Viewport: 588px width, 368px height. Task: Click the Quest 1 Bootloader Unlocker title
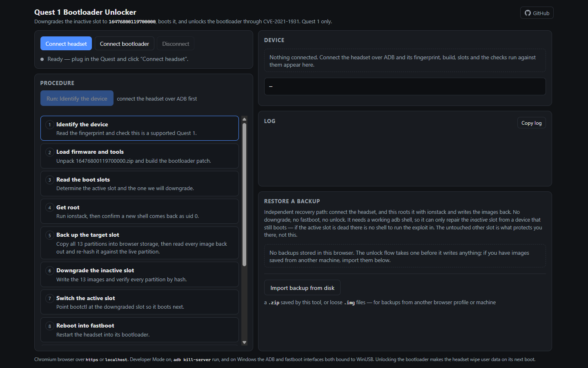pos(85,12)
